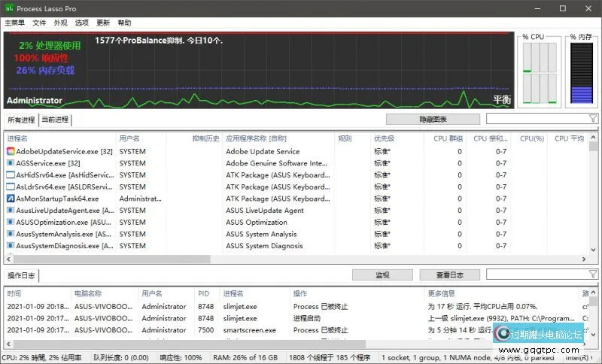Click the AdobeUpdateService.exe process icon

coord(11,151)
